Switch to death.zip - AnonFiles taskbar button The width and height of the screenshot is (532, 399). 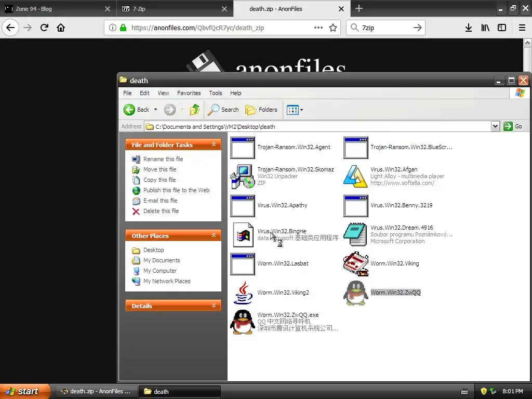click(96, 391)
